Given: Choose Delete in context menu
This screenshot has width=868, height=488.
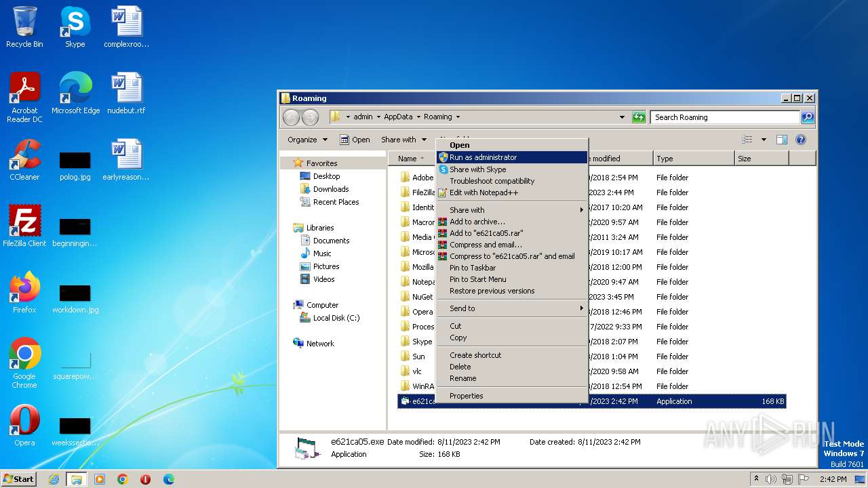Looking at the screenshot, I should (512, 367).
